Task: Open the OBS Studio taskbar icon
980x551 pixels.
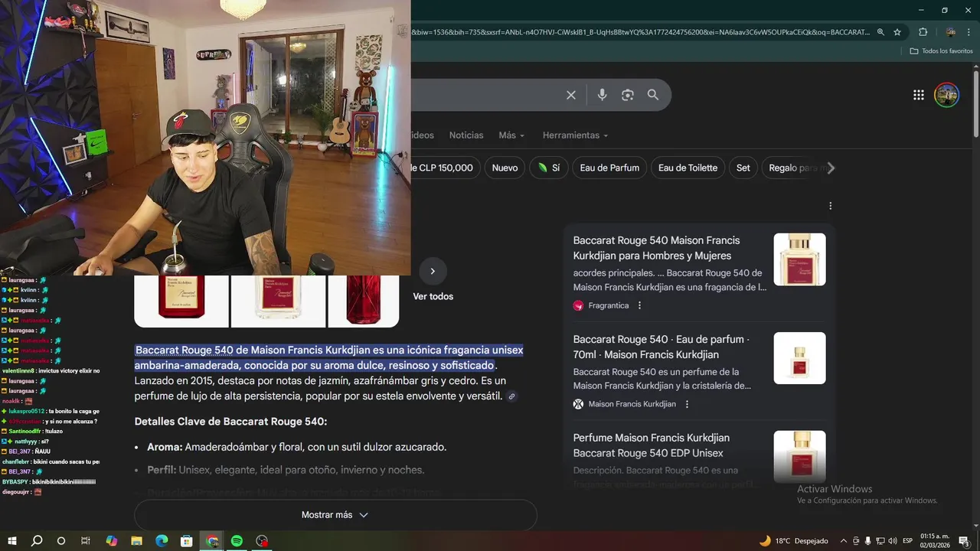Action: click(262, 541)
